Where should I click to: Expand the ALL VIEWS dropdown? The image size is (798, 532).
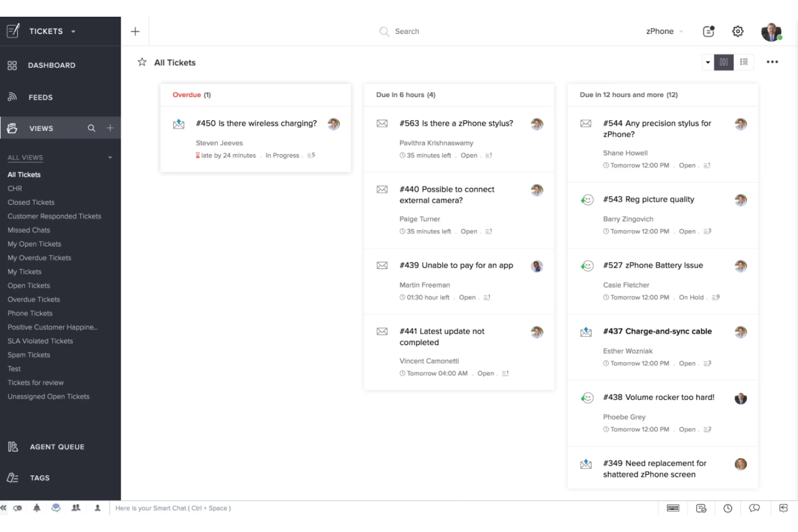pos(109,157)
